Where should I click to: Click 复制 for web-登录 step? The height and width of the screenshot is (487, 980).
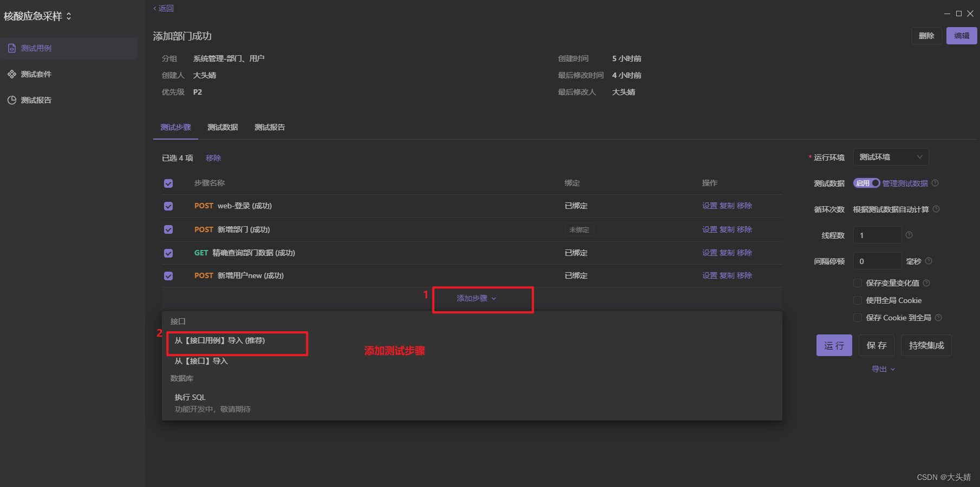pos(727,206)
